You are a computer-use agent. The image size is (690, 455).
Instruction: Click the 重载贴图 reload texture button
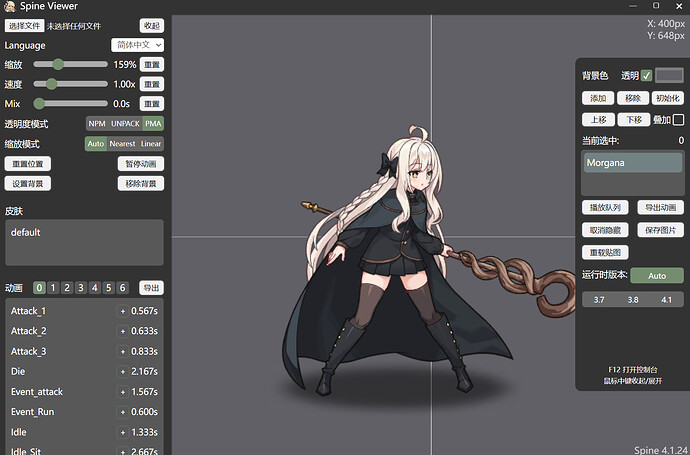coord(605,253)
